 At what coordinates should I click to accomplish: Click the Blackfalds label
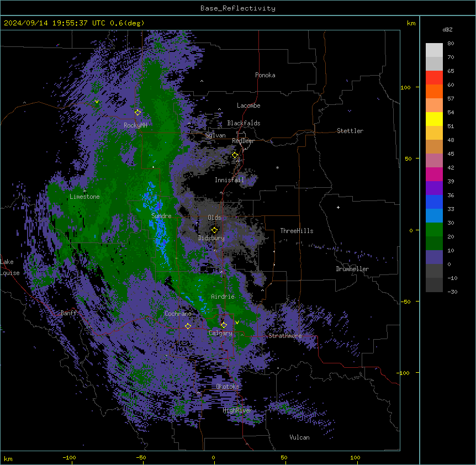pos(244,123)
